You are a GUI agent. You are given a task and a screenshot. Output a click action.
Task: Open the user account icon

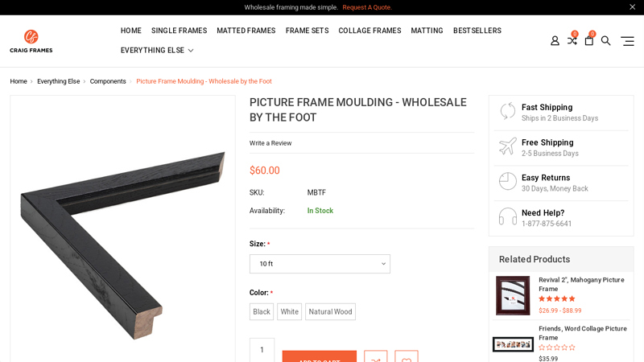coord(555,41)
